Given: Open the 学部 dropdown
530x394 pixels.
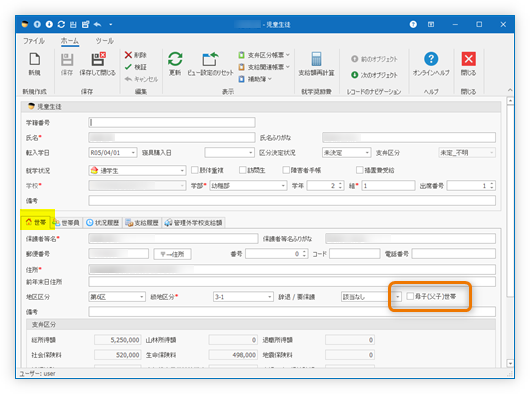Looking at the screenshot, I should (283, 186).
